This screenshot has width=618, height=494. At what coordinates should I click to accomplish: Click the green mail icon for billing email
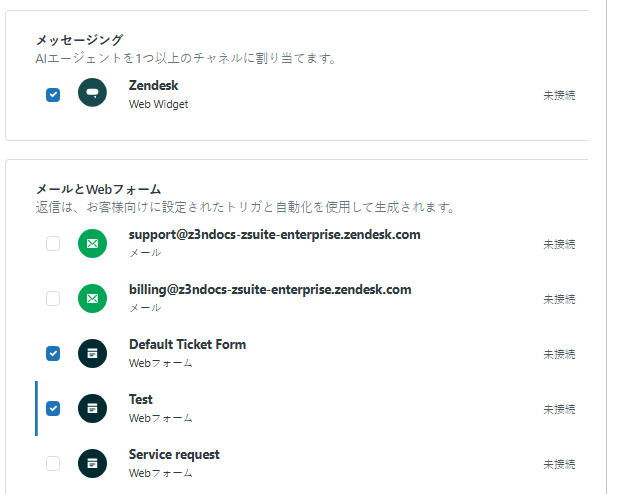(x=92, y=299)
